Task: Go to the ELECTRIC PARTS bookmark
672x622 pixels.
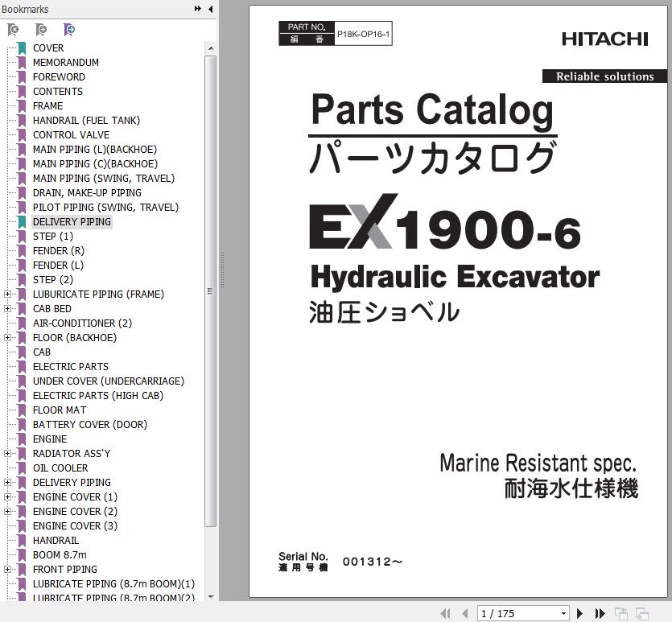Action: [x=71, y=367]
